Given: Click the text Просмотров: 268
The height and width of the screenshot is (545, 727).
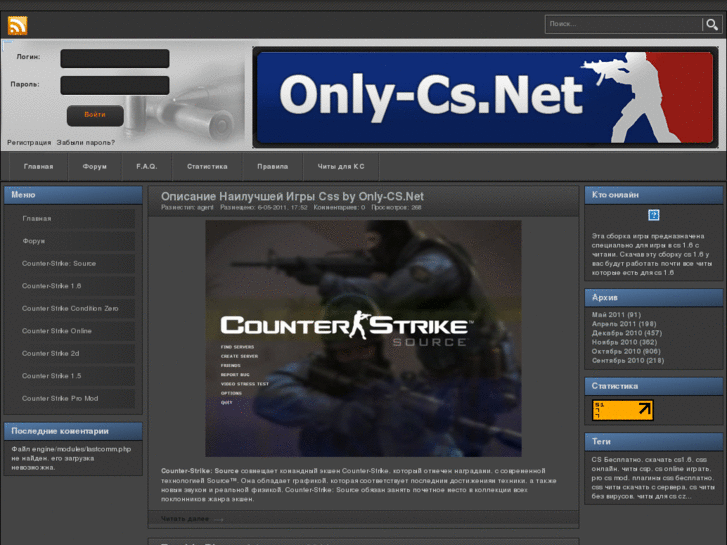Looking at the screenshot, I should click(x=396, y=208).
